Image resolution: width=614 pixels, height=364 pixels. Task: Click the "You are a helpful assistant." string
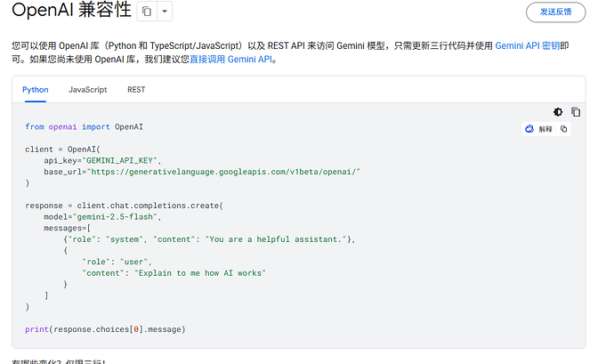(276, 239)
